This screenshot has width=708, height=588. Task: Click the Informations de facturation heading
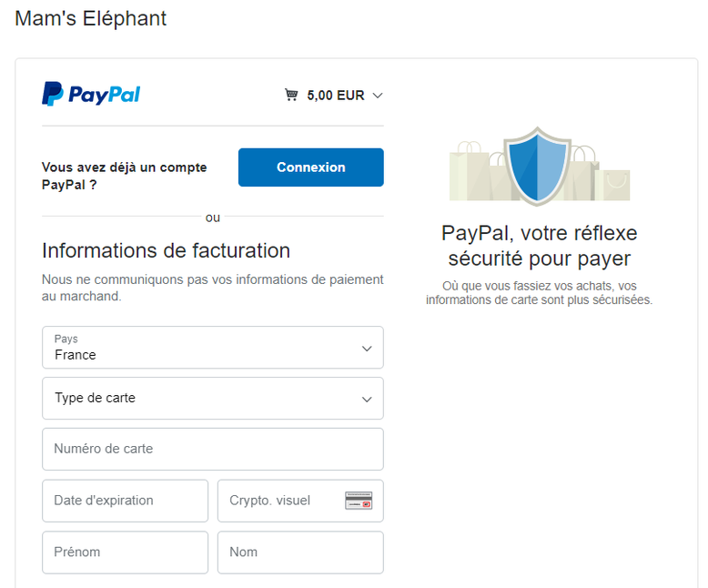166,250
